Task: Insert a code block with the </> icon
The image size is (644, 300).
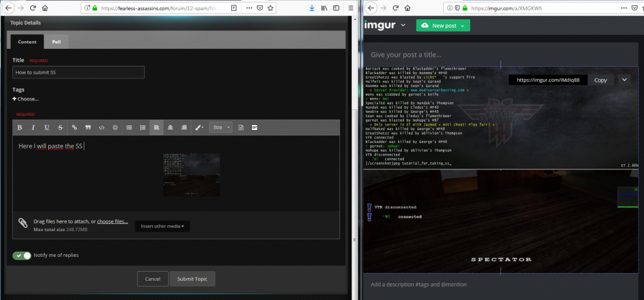Action: point(102,127)
